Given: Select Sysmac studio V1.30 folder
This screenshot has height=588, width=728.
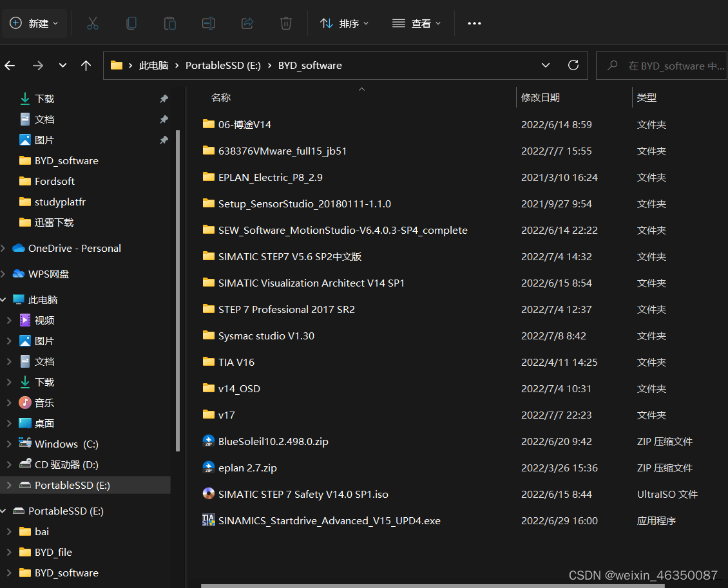Looking at the screenshot, I should [266, 336].
